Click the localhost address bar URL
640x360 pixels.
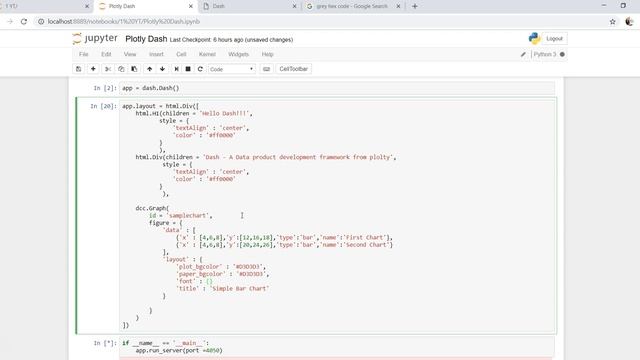coord(124,22)
